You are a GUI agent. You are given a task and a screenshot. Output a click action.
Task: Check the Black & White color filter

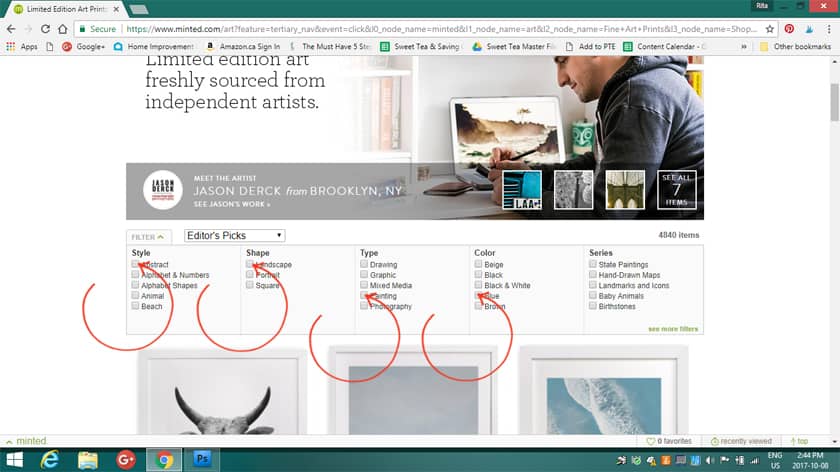(478, 284)
